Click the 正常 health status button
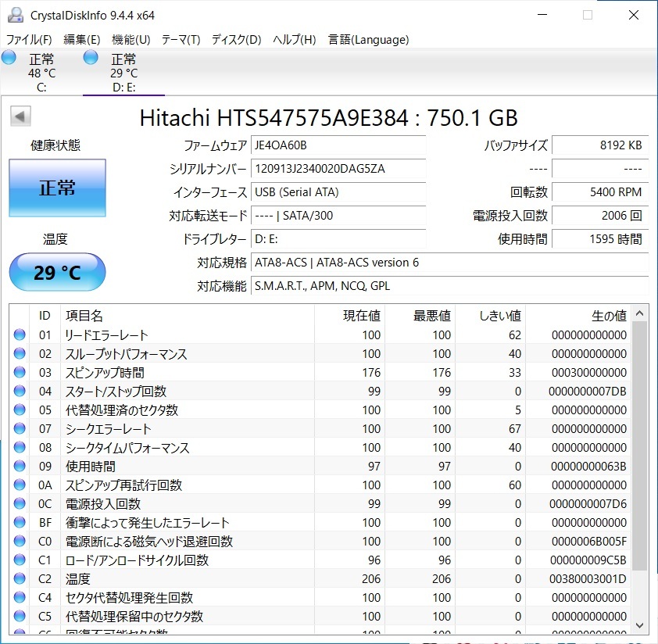The image size is (658, 644). tap(58, 188)
